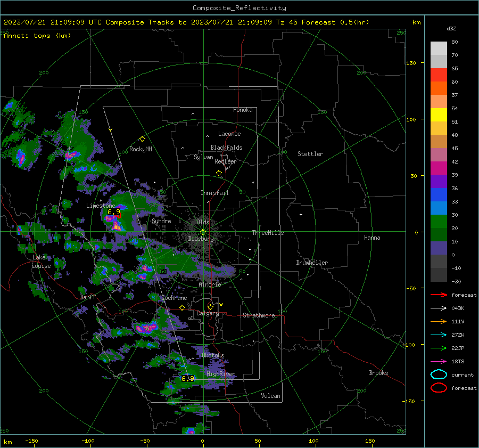Click the Annot: tops (km) label
This screenshot has width=479, height=448.
coord(37,36)
